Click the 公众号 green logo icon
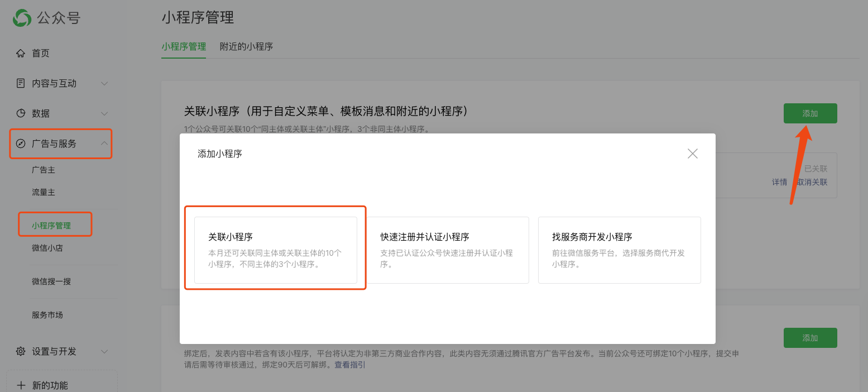Viewport: 868px width, 392px height. tap(22, 17)
